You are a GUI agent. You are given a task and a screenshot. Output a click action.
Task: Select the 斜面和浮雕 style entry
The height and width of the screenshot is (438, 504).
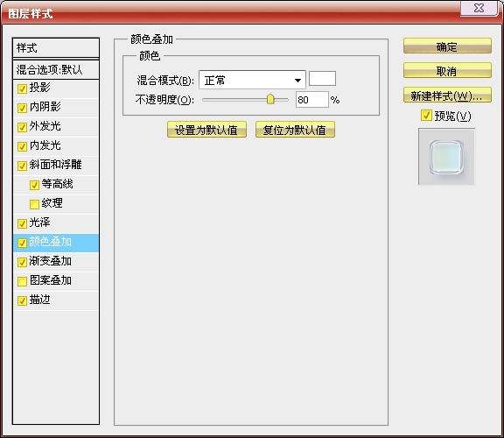(x=55, y=165)
